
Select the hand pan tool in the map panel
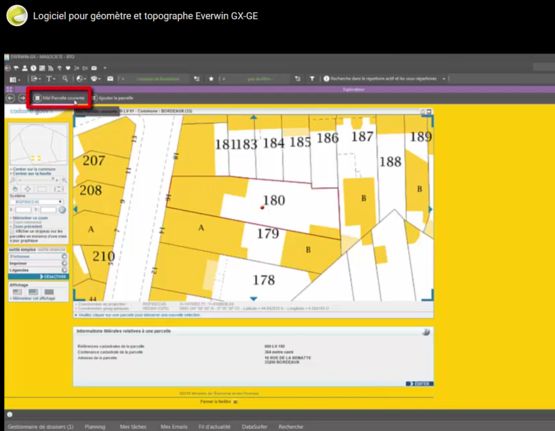coord(15,189)
